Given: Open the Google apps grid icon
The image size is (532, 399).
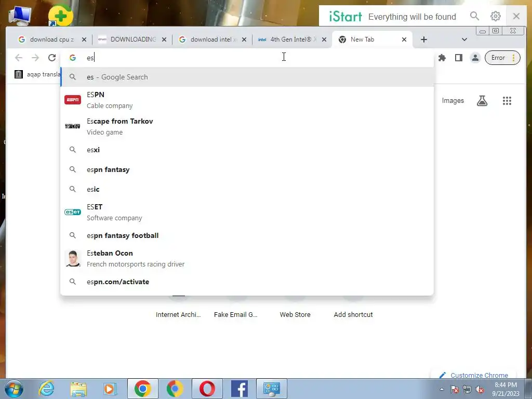Looking at the screenshot, I should pos(507,101).
